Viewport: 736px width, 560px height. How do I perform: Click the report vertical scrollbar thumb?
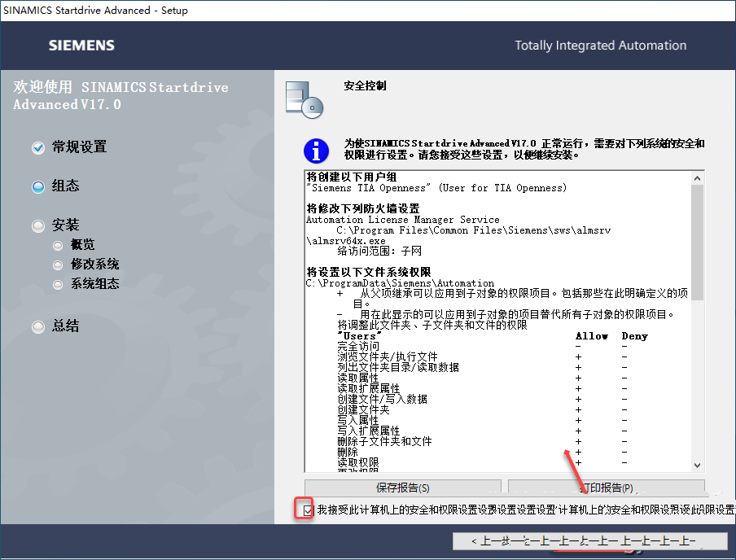697,243
